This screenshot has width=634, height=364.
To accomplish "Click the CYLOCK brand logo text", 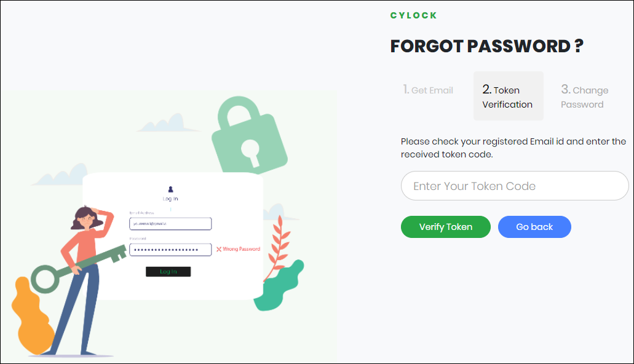I will click(x=413, y=15).
